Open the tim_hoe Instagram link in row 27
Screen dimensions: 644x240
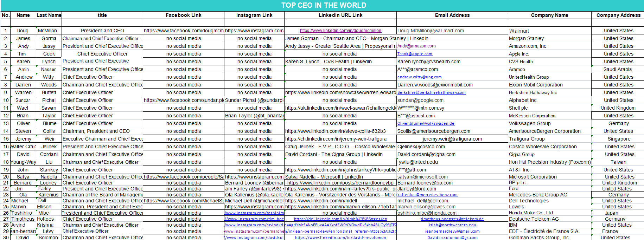254,219
